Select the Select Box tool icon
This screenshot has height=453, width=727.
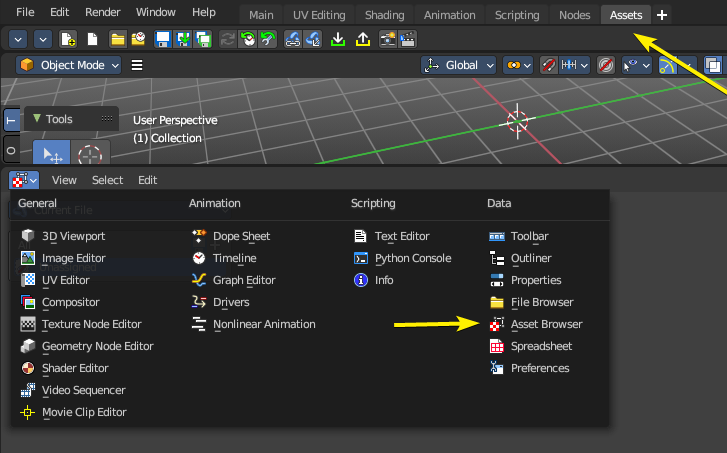click(51, 152)
